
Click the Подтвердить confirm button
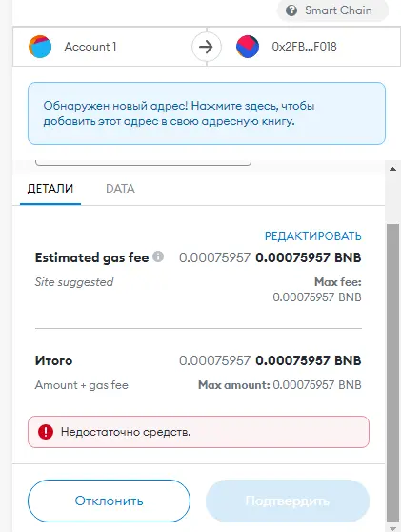288,501
